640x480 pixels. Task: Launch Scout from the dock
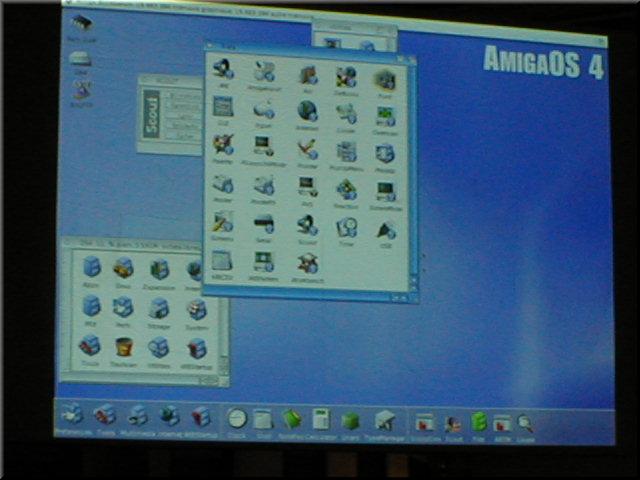coord(453,425)
